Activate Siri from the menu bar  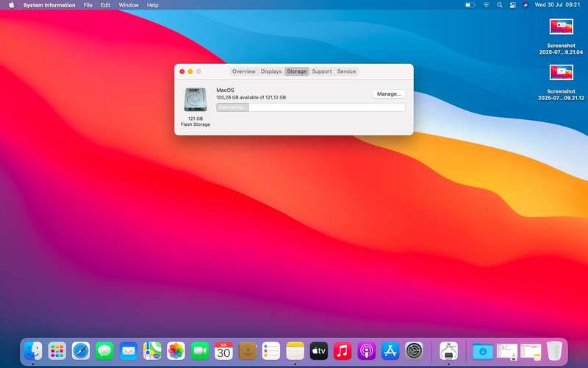pos(526,5)
